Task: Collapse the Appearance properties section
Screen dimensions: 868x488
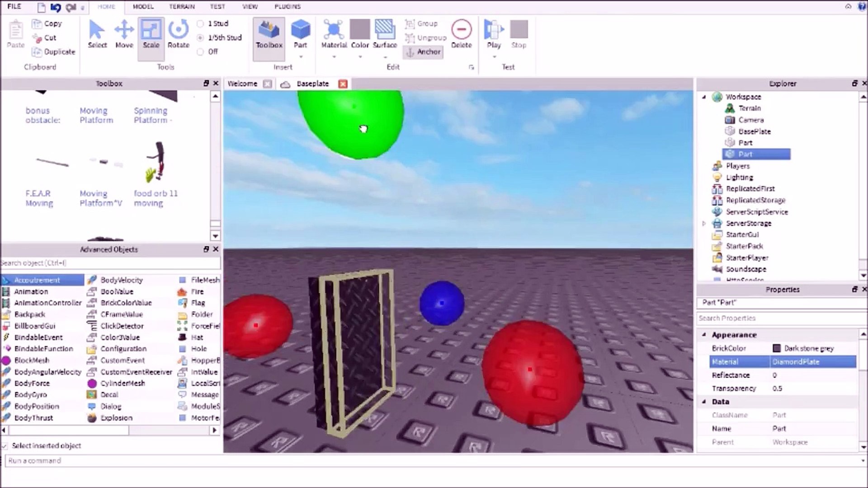Action: coord(704,335)
